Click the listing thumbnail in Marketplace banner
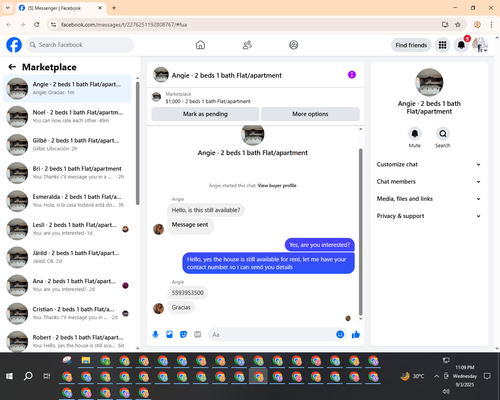The image size is (500, 400). [156, 97]
